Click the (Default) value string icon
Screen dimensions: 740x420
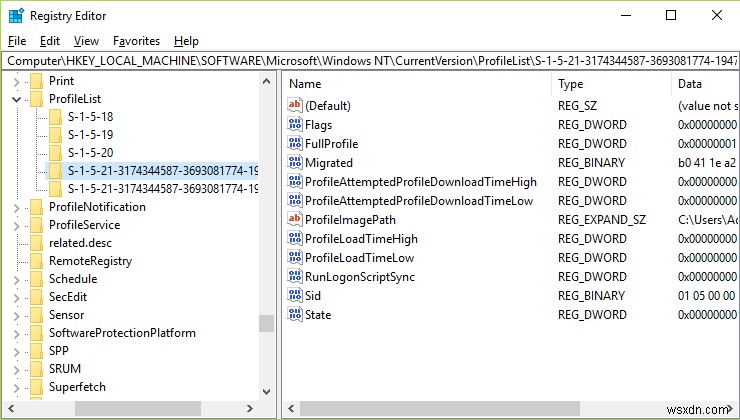(294, 106)
